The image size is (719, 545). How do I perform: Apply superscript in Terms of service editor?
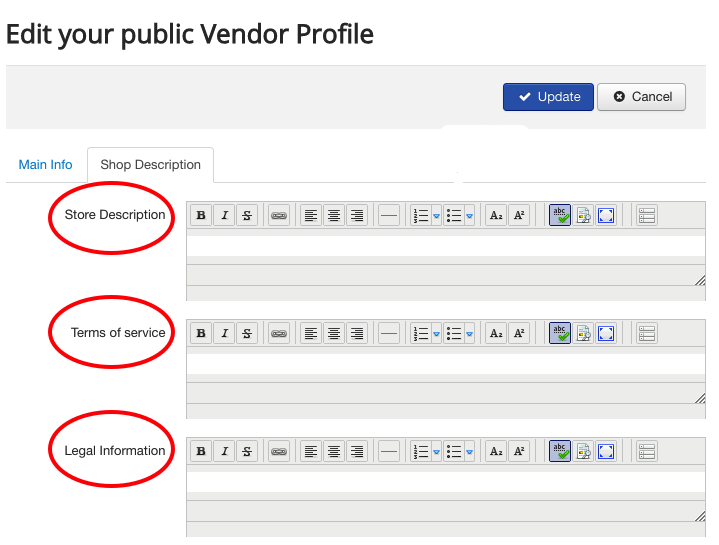[x=519, y=333]
